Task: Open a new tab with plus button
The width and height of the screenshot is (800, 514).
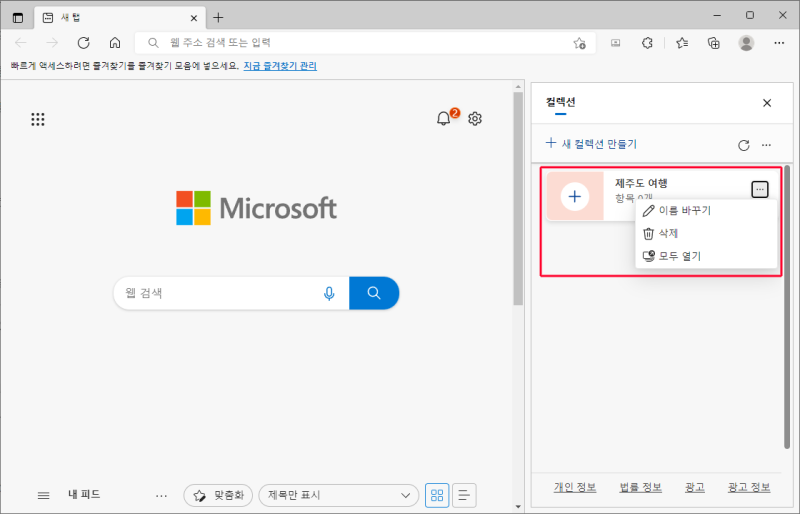Action: coord(218,18)
